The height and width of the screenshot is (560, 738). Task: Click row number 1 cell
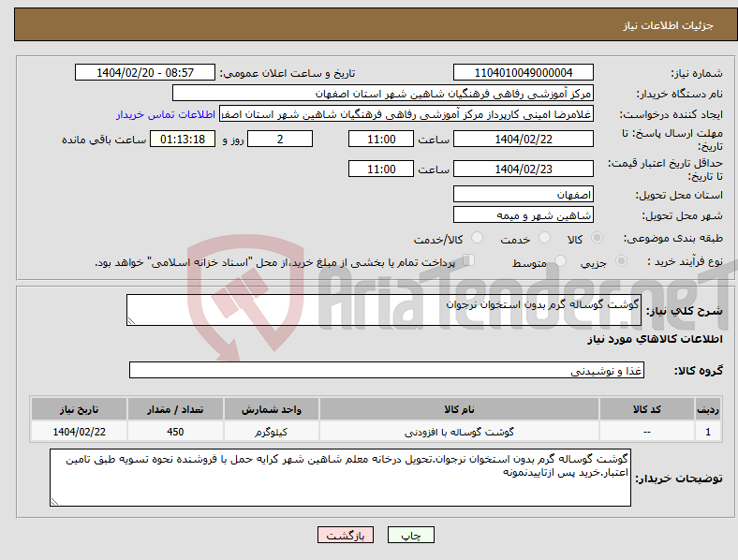click(x=708, y=432)
